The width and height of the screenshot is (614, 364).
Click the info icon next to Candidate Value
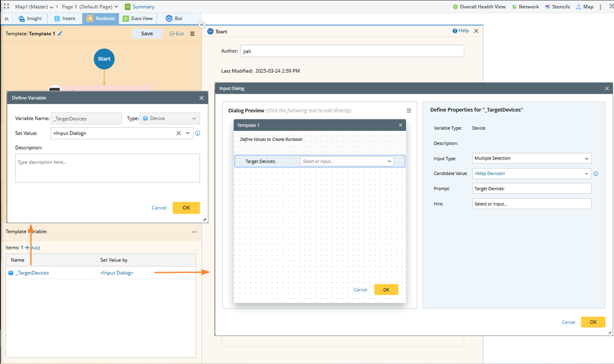point(596,174)
